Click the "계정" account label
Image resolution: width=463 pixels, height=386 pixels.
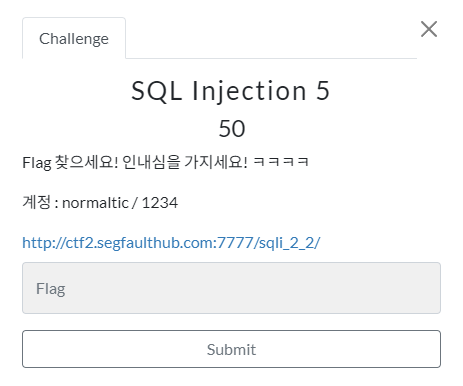click(x=37, y=202)
